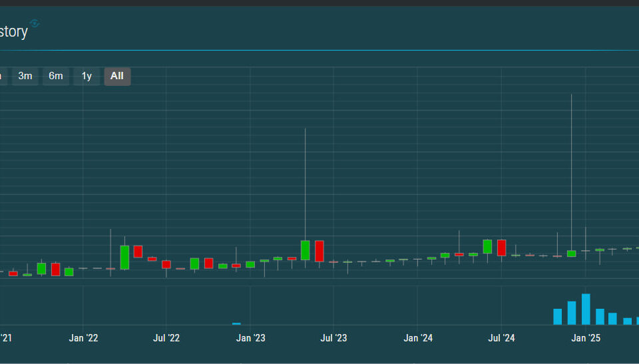
Task: Click the 'Jul '22' axis label
Action: (x=166, y=338)
